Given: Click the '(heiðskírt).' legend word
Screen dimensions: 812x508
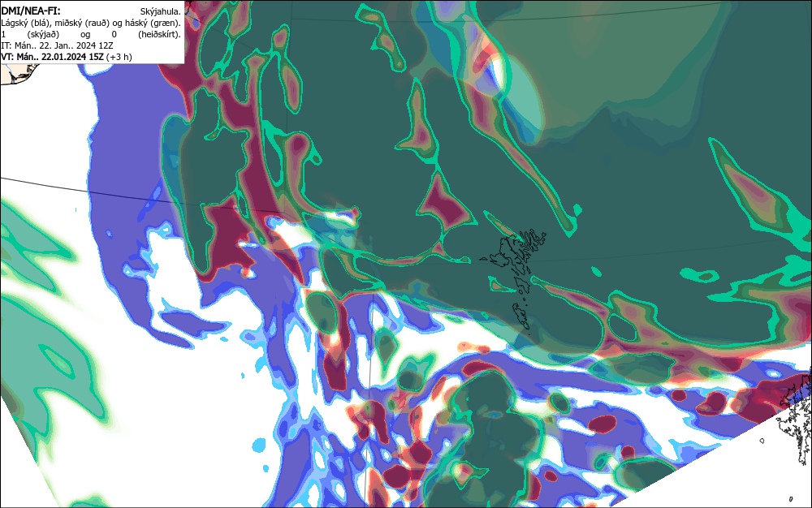Looking at the screenshot, I should tap(159, 34).
